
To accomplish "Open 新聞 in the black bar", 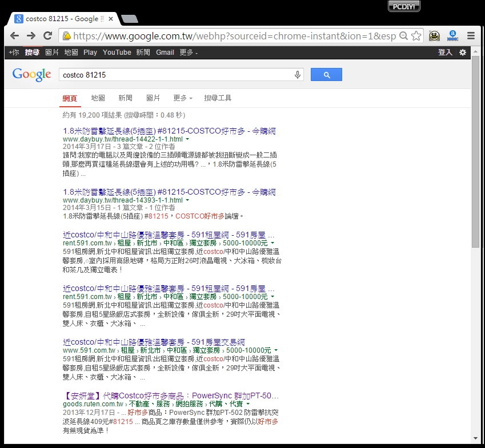I will tap(143, 53).
